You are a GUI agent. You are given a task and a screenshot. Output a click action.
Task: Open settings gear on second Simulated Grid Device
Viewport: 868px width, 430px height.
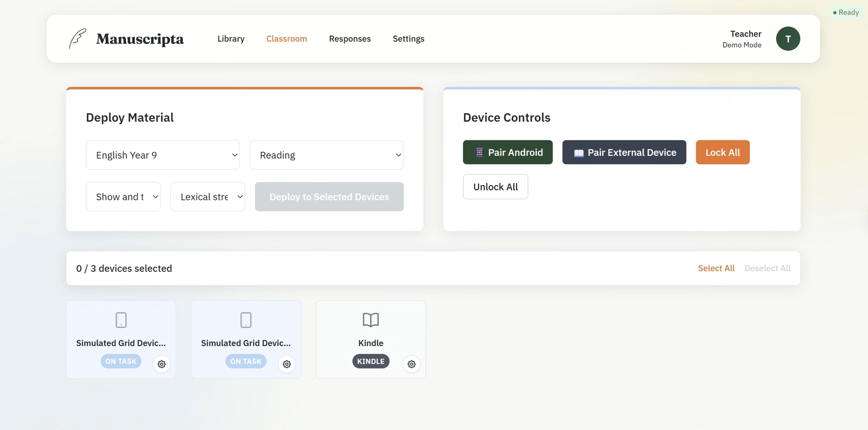287,364
